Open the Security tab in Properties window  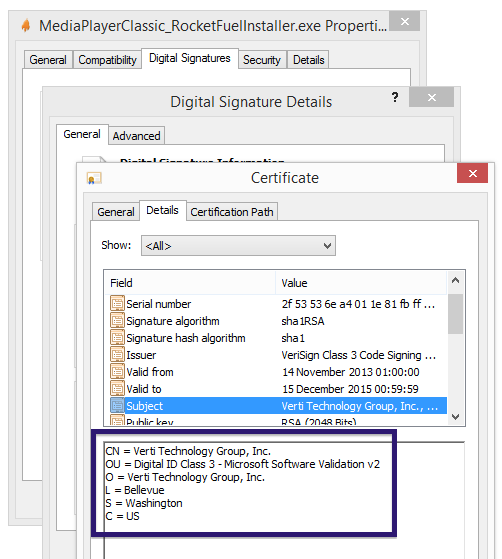point(262,60)
